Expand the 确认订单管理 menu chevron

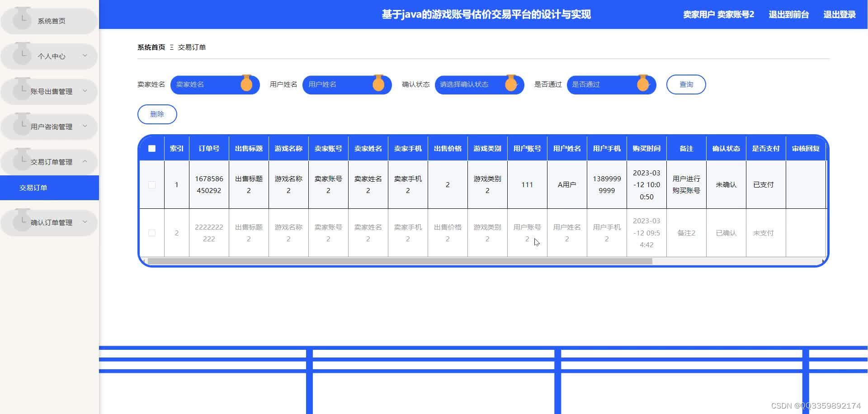pos(85,222)
